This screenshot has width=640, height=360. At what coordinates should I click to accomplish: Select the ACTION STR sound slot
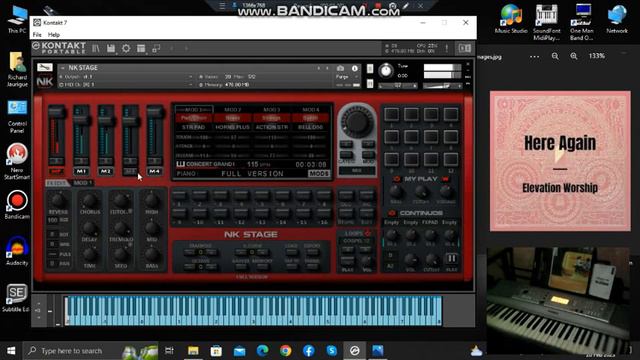click(271, 127)
